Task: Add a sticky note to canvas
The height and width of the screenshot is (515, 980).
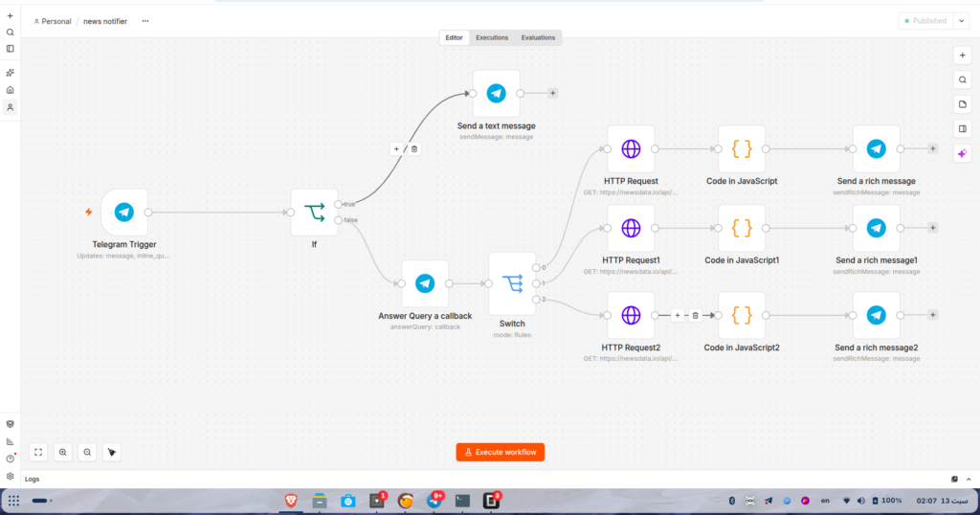Action: pos(963,104)
